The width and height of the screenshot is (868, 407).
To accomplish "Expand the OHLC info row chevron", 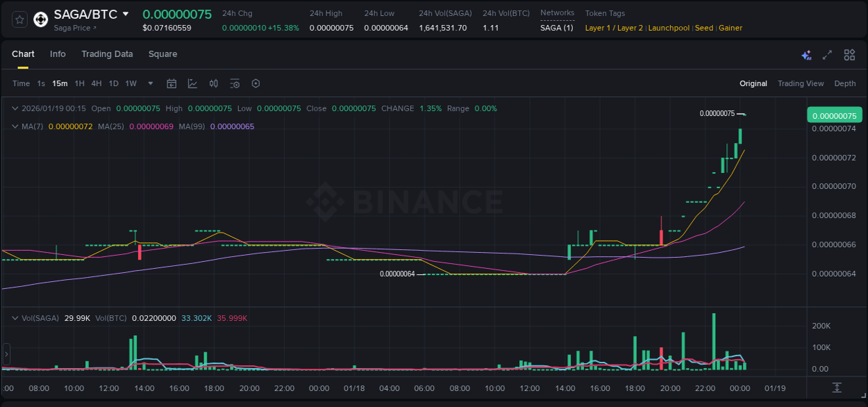I will (x=15, y=108).
